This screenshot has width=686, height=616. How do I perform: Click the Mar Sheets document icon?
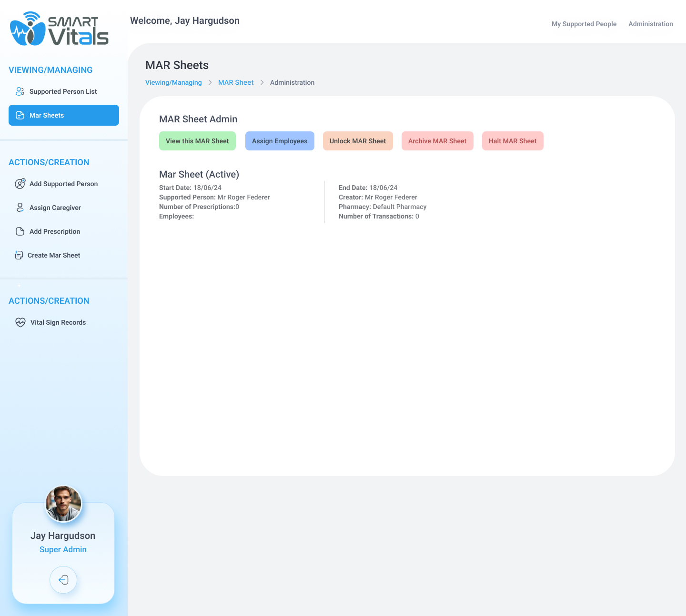(20, 115)
